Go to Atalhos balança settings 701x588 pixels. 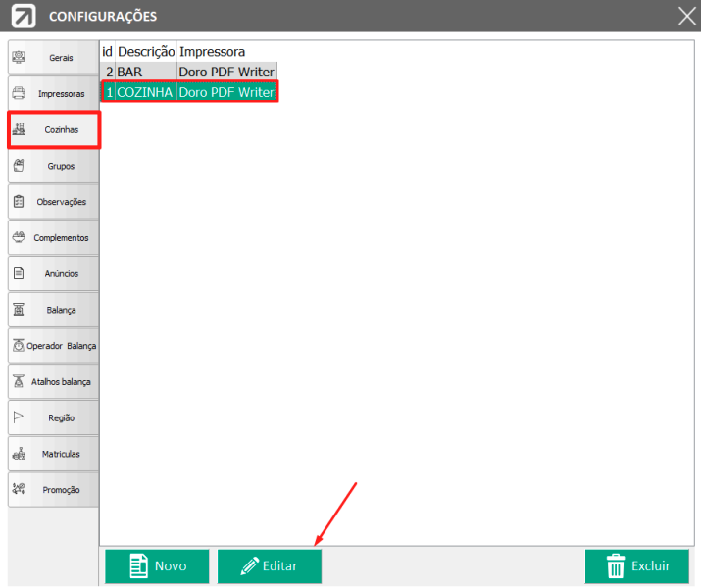(x=53, y=381)
